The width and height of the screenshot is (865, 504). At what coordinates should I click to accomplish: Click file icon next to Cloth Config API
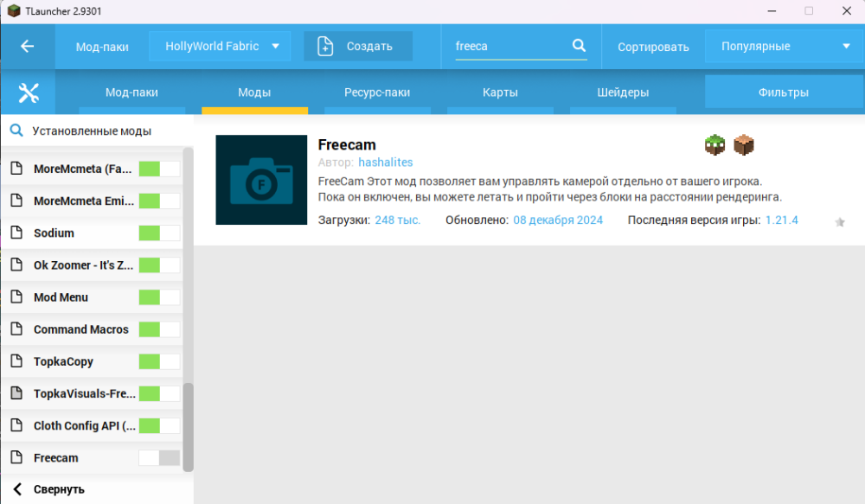point(17,425)
